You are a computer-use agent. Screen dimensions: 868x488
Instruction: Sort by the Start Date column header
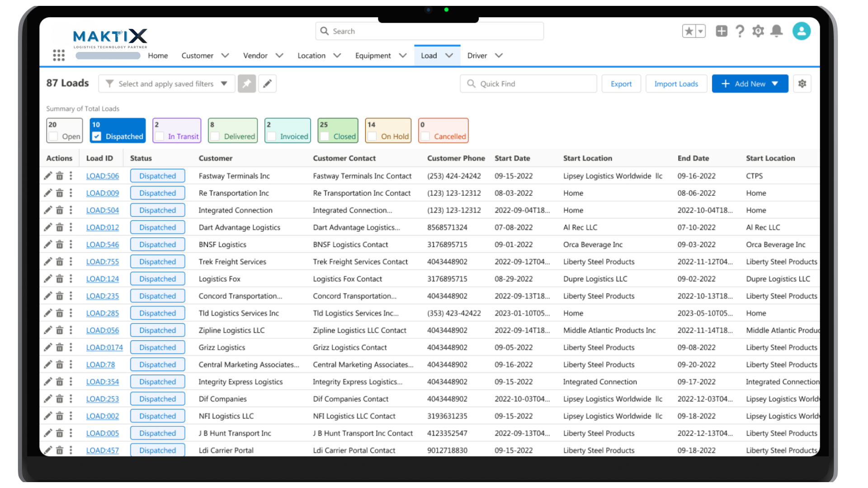point(512,158)
